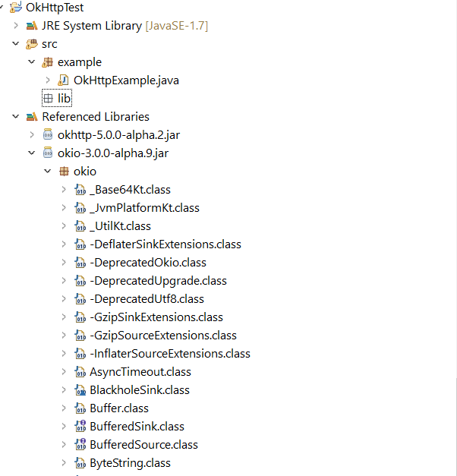The image size is (457, 476).
Task: Select _JvmPlatformKt.class label
Action: 144,208
